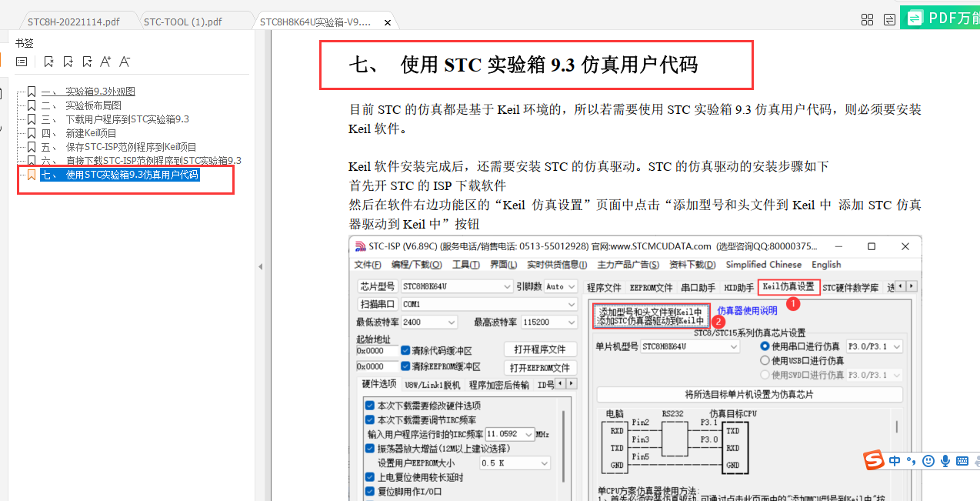Start Sogou voice input microphone
This screenshot has height=501, width=980.
click(945, 461)
